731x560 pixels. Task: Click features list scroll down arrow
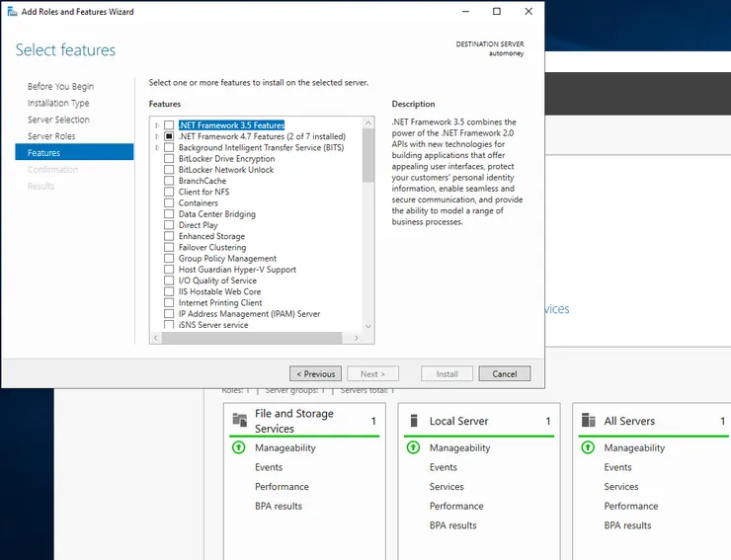[368, 326]
